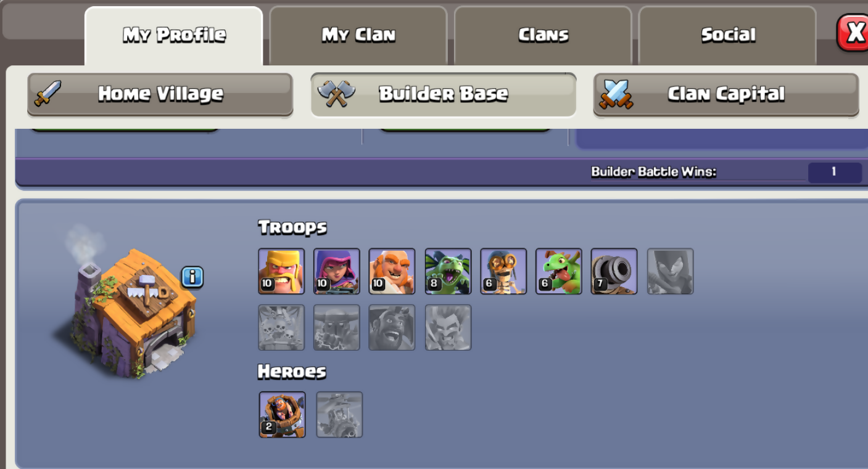The width and height of the screenshot is (868, 469).
Task: Click the locked Drop Ship icon
Action: pyautogui.click(x=281, y=327)
